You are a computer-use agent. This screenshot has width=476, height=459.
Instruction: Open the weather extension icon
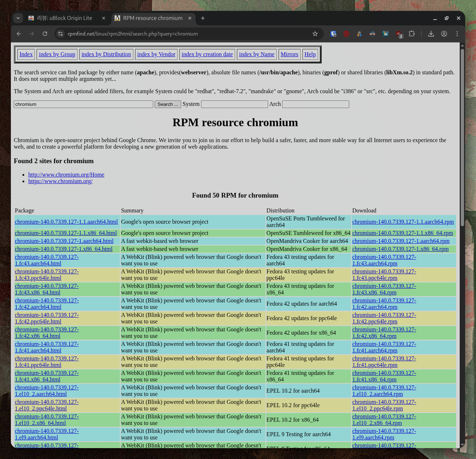coord(385,34)
